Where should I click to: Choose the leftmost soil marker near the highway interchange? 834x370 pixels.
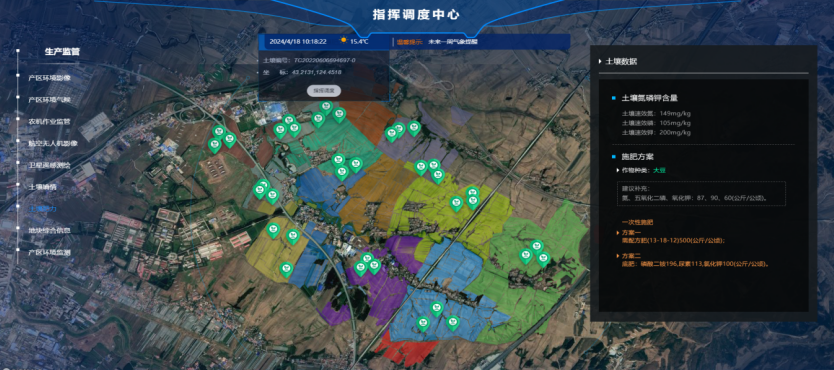[214, 145]
